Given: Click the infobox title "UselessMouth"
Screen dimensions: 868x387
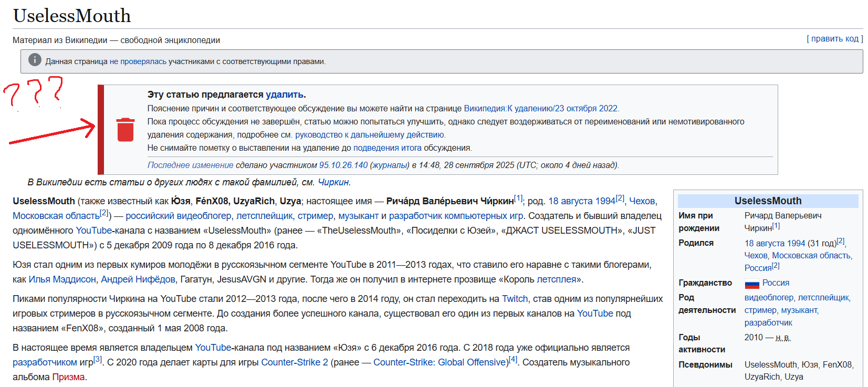Looking at the screenshot, I should [768, 201].
